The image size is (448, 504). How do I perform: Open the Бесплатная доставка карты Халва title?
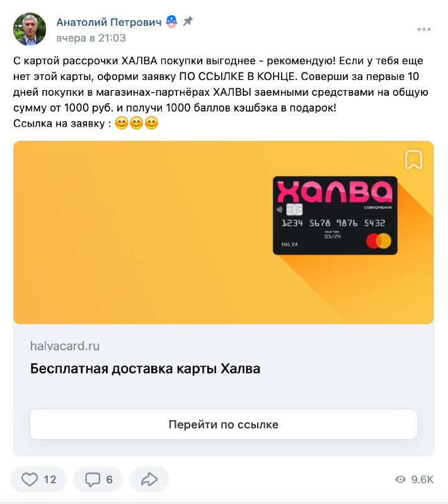tap(145, 369)
